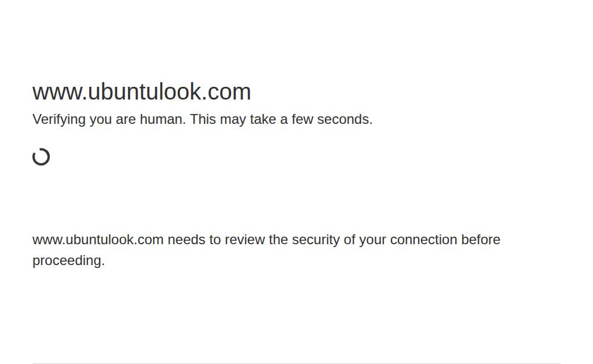Screen dimensions: 593x364
Task: Click the word "needs" in the paragraph
Action: pyautogui.click(x=186, y=240)
